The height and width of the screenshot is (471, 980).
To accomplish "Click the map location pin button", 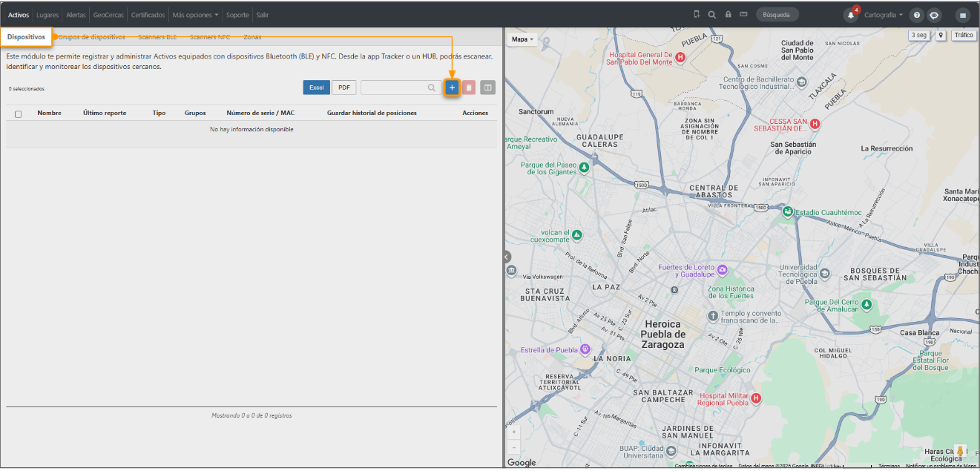I will click(x=941, y=35).
